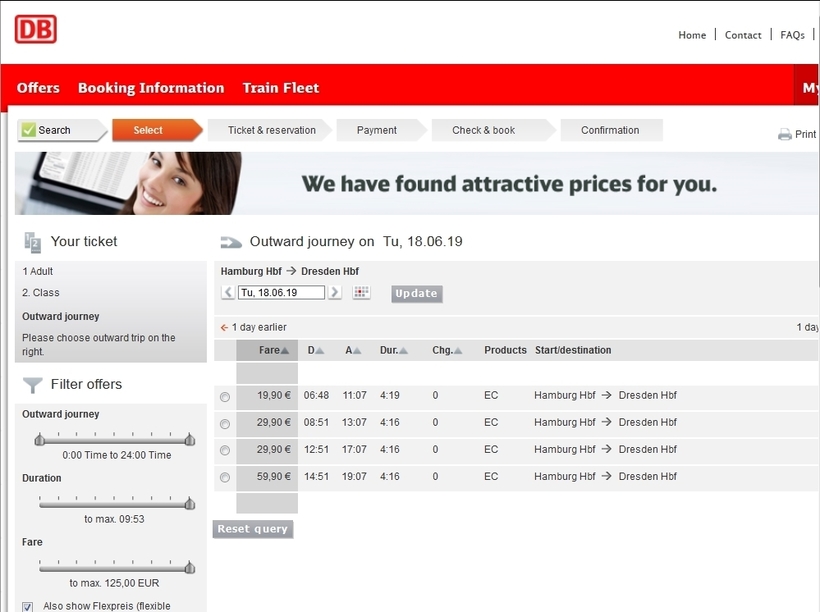This screenshot has height=612, width=820.
Task: Open the calendar date picker icon
Action: click(x=361, y=292)
